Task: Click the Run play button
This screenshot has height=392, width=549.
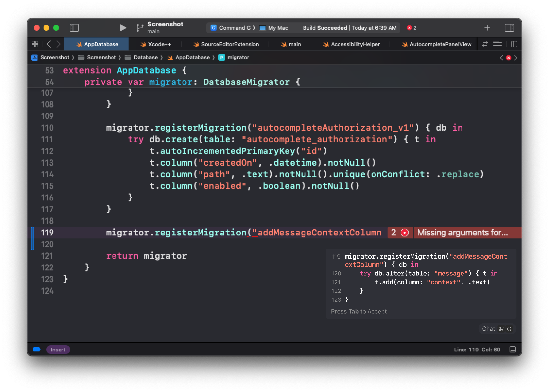Action: point(123,28)
